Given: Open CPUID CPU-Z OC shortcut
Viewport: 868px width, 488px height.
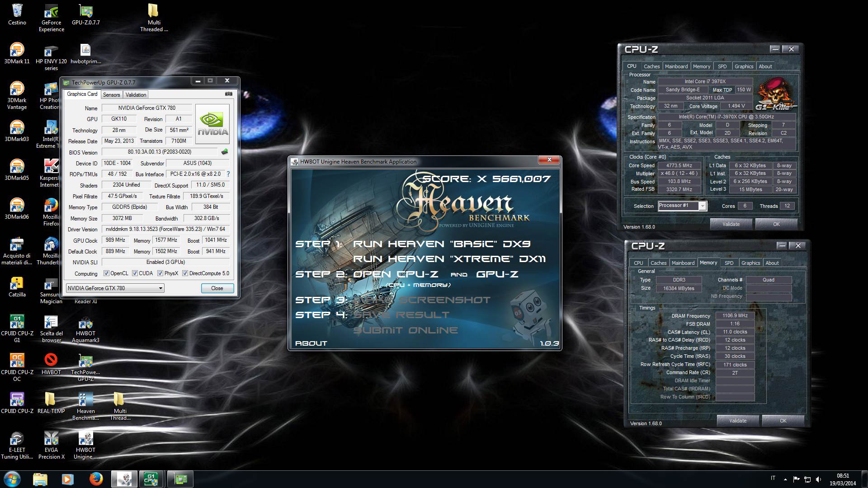Looking at the screenshot, I should point(17,367).
